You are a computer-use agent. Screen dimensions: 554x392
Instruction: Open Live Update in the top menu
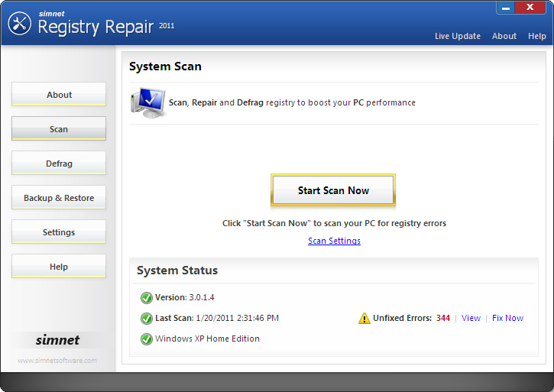(458, 36)
